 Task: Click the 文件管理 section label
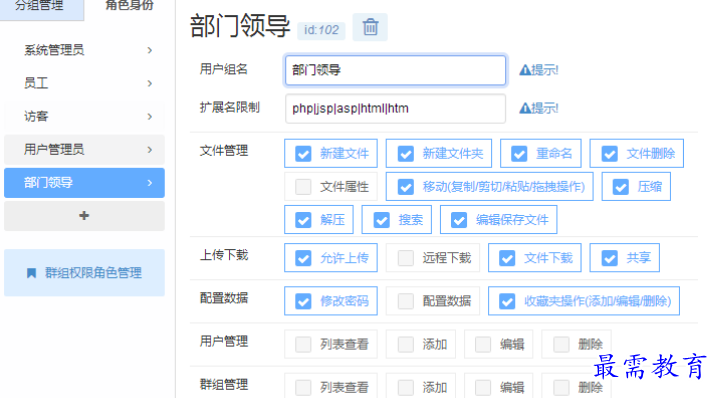(224, 150)
